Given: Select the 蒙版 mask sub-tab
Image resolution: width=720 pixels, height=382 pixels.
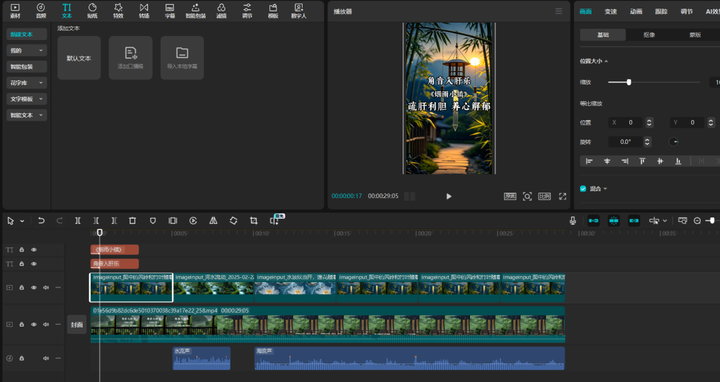Looking at the screenshot, I should (695, 35).
